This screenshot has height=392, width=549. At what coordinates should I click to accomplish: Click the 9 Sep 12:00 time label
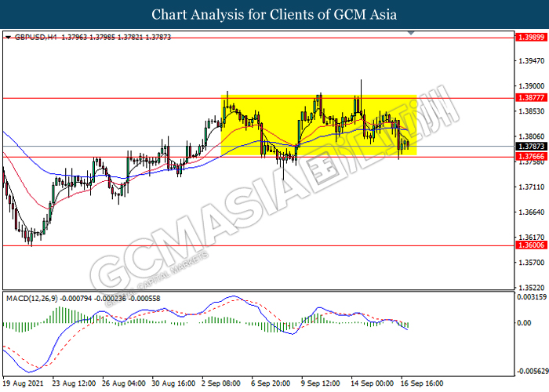pos(320,383)
